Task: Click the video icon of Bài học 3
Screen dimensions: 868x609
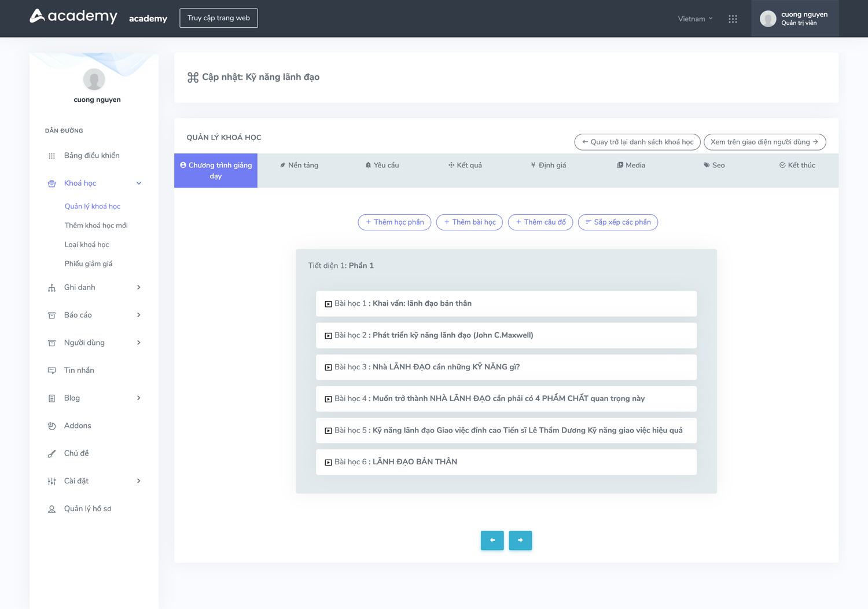Action: 328,367
